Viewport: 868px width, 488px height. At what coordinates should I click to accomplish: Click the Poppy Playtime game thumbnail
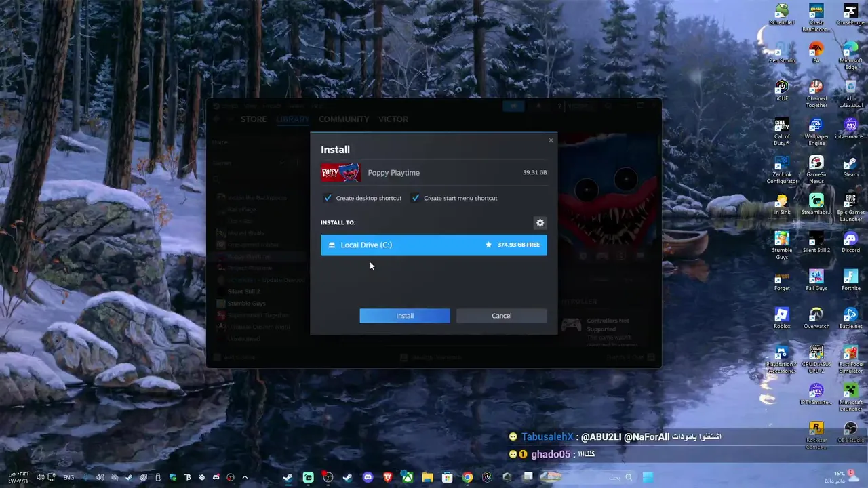click(340, 173)
